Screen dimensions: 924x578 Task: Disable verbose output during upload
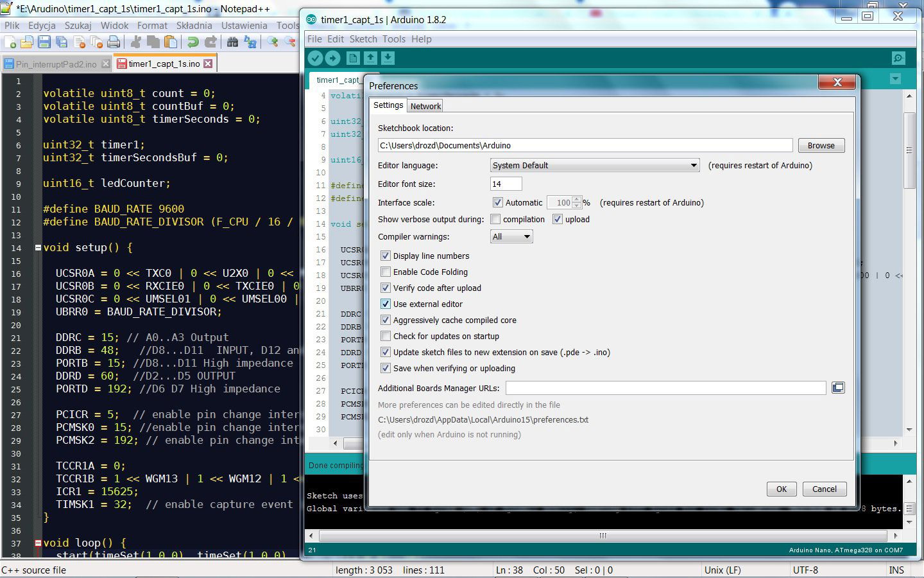558,219
